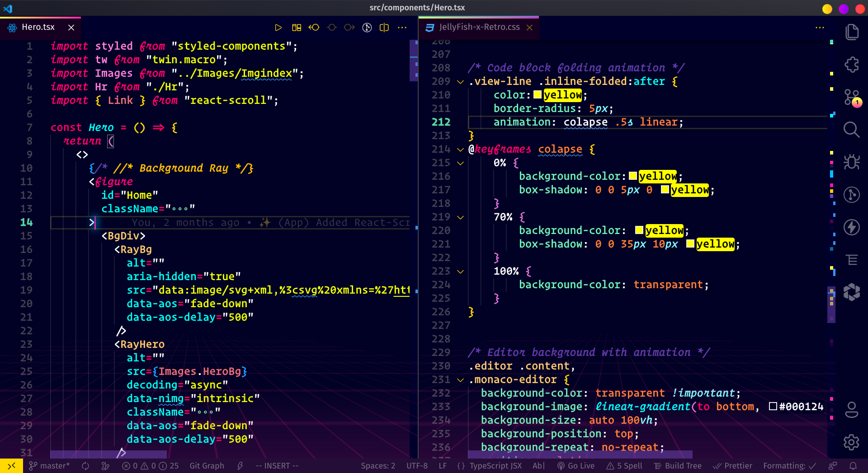Split the Hero.tsx editor right
The image size is (868, 473).
384,28
